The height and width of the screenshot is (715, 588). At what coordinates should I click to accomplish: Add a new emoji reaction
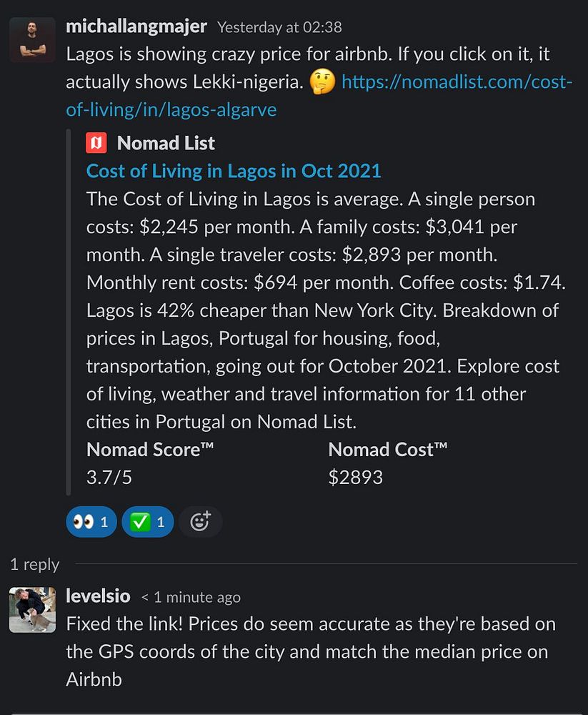tap(200, 522)
